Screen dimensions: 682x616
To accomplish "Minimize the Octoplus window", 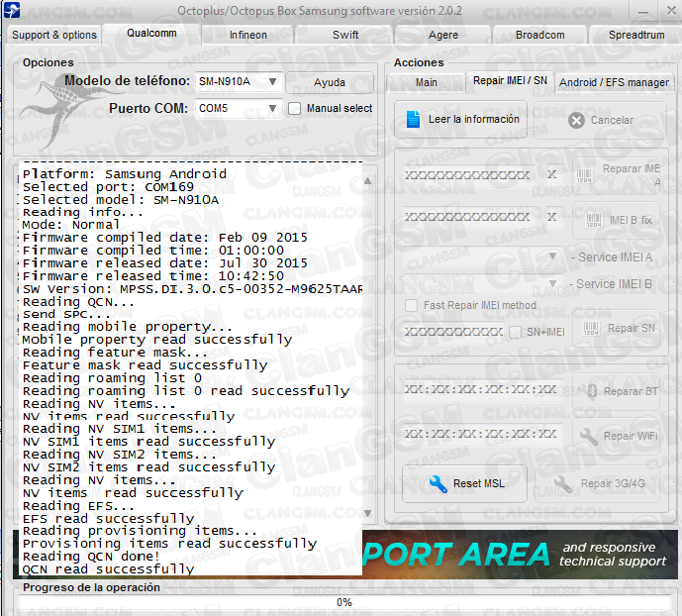I will [x=643, y=11].
